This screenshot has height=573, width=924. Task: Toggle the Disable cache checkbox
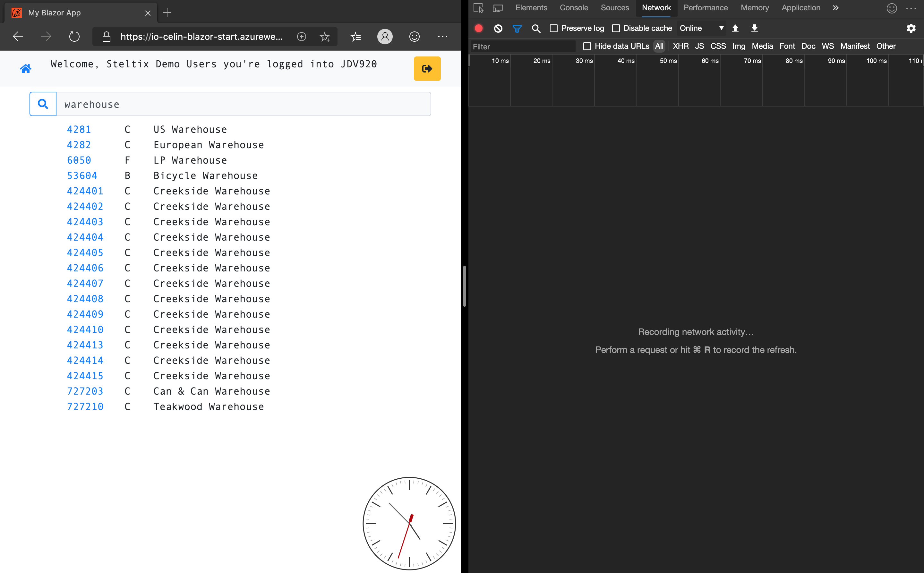614,28
